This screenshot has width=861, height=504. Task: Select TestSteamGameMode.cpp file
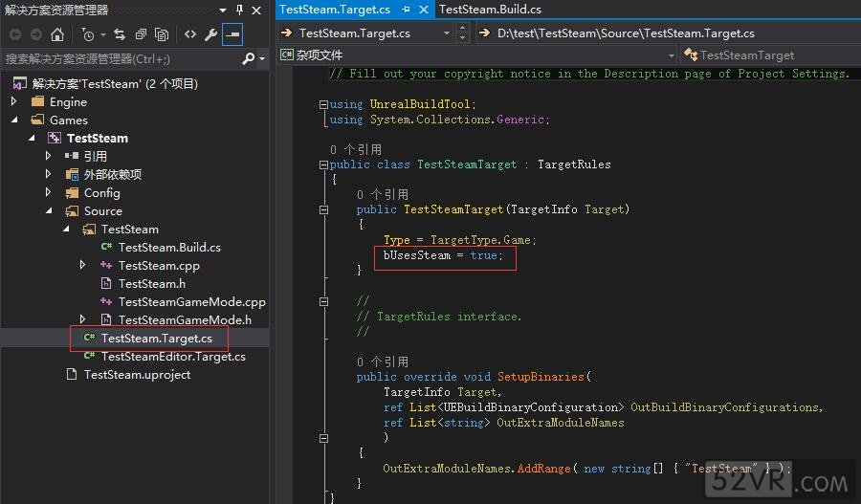191,301
